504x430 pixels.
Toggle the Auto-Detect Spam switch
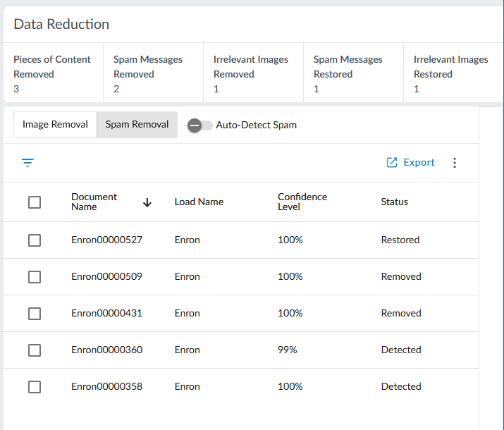[199, 125]
